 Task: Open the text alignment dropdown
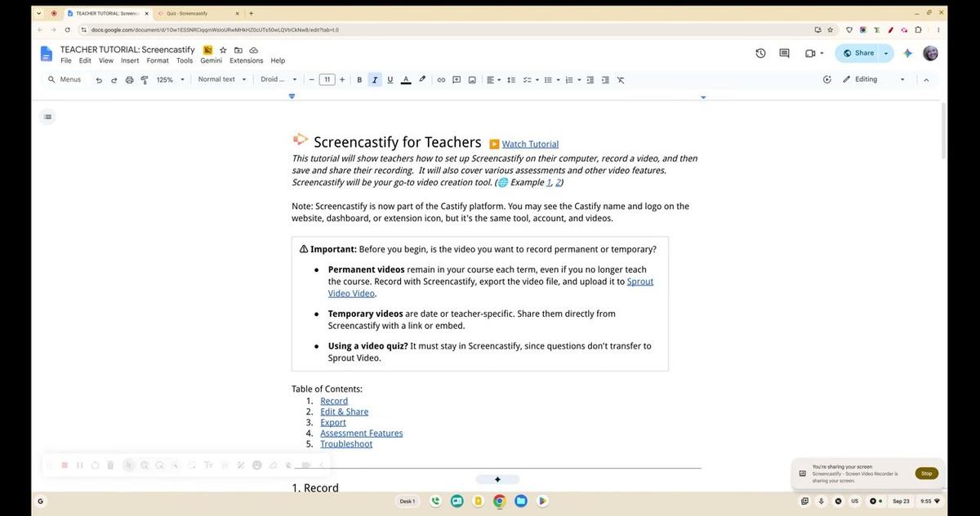coord(494,80)
